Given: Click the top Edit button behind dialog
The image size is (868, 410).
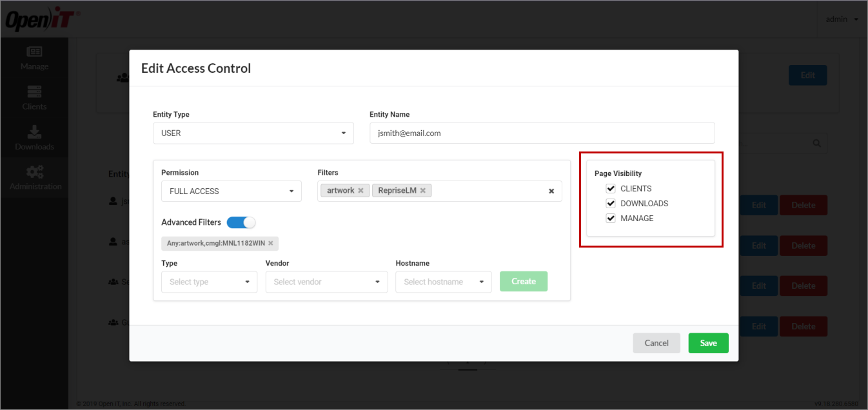Looking at the screenshot, I should (807, 75).
